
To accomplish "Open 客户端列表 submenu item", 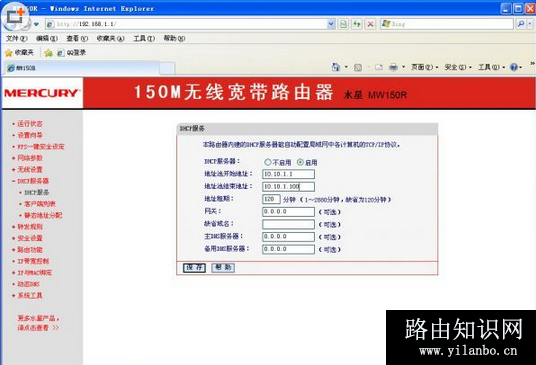I will coord(40,204).
